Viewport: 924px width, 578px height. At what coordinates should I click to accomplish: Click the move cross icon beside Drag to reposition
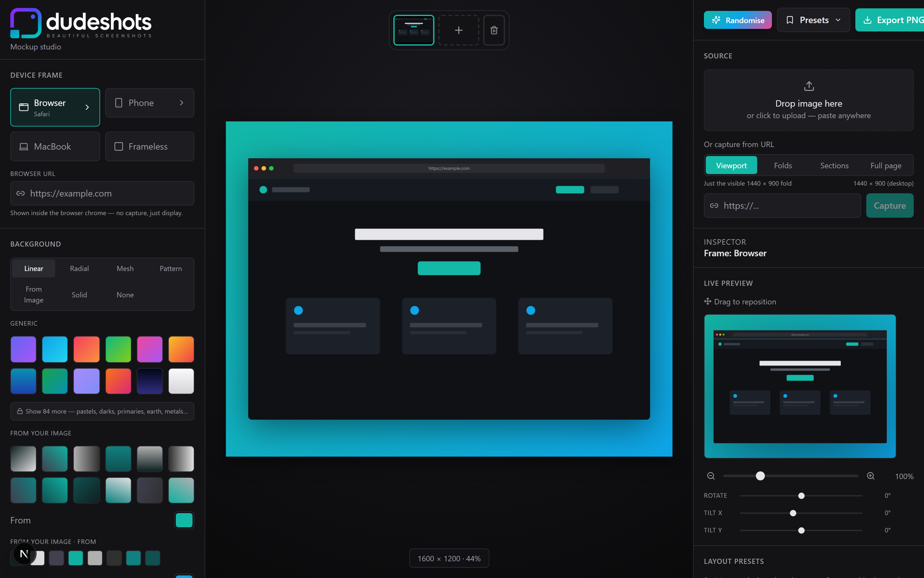click(707, 301)
